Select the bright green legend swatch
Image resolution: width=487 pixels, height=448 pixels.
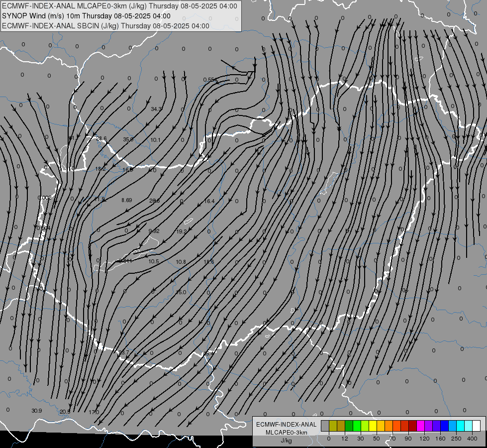[357, 426]
